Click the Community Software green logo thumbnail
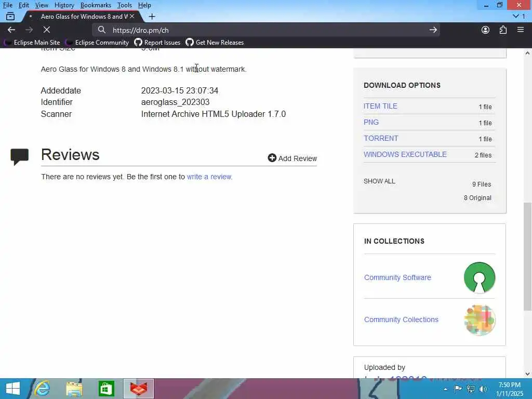The width and height of the screenshot is (532, 399). pos(480,277)
